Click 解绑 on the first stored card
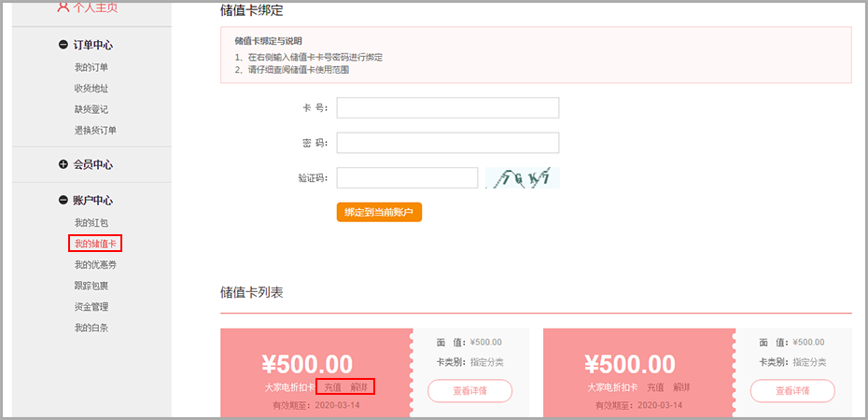This screenshot has width=868, height=420. [359, 387]
